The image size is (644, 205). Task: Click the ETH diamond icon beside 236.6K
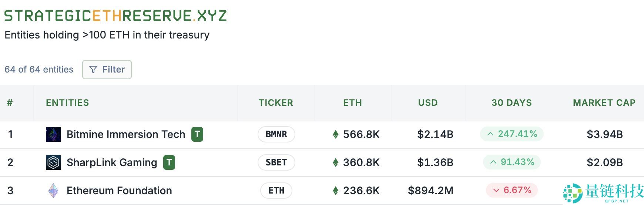(x=336, y=191)
